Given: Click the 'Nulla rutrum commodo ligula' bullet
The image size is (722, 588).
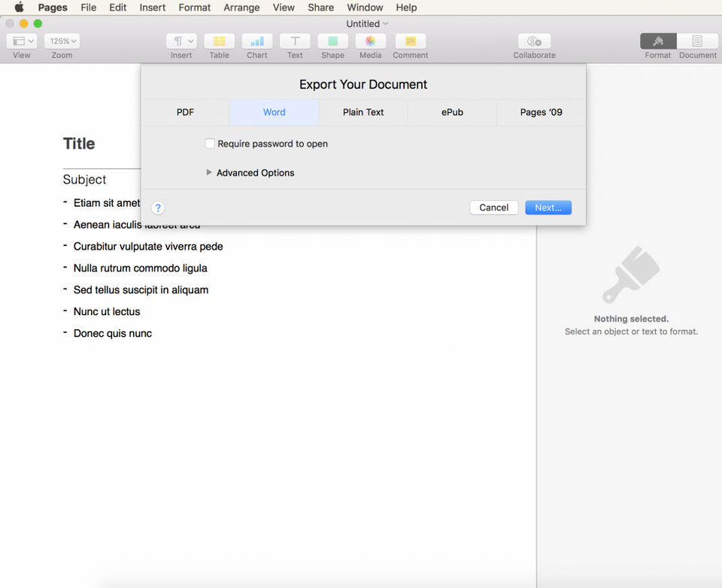Looking at the screenshot, I should [140, 268].
